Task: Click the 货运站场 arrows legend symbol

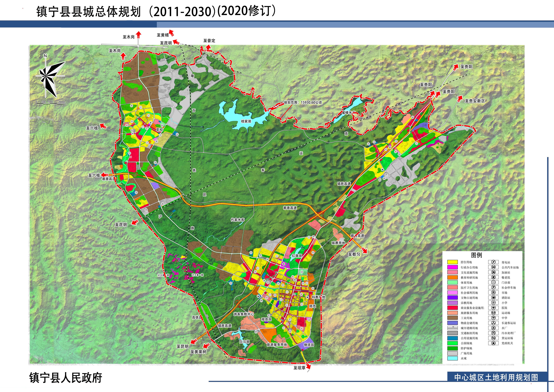Action: coord(493,338)
